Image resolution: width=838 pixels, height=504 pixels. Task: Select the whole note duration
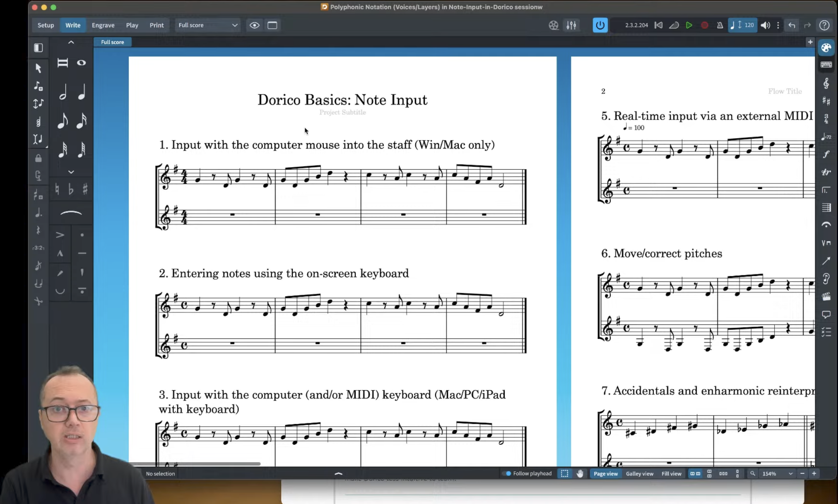[x=82, y=63]
